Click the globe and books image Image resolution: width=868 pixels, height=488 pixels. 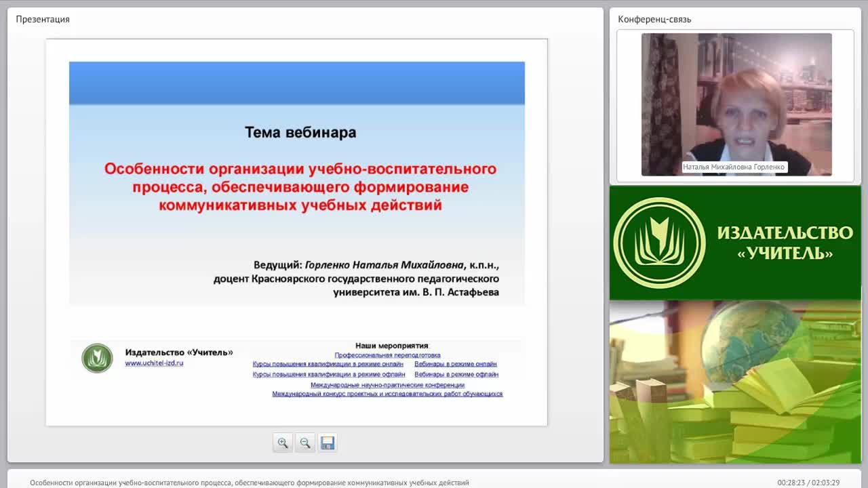point(735,382)
